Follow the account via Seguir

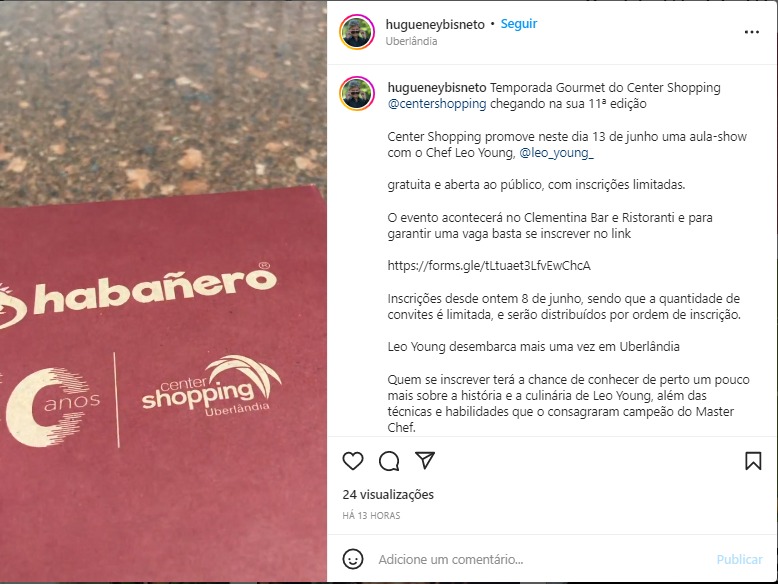[519, 24]
